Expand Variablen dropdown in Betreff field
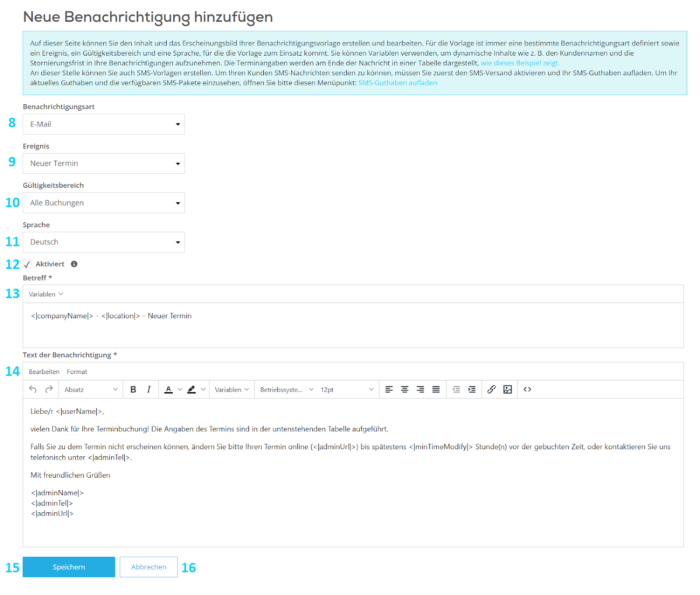This screenshot has height=595, width=700. click(x=46, y=294)
